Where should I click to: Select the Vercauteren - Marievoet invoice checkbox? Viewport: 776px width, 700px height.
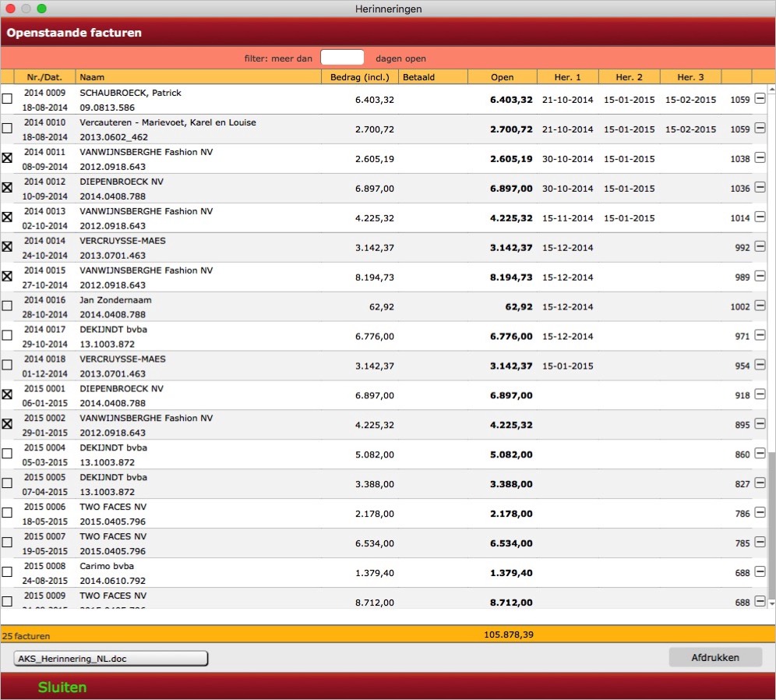click(7, 128)
